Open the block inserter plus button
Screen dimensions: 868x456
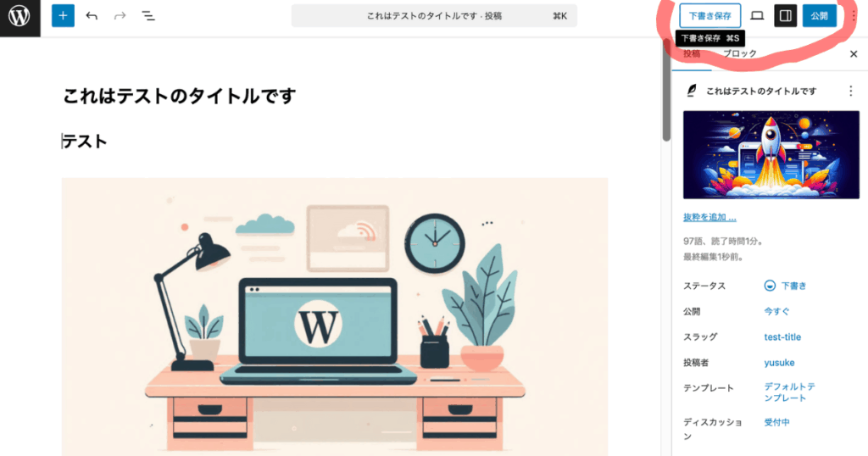coord(63,15)
